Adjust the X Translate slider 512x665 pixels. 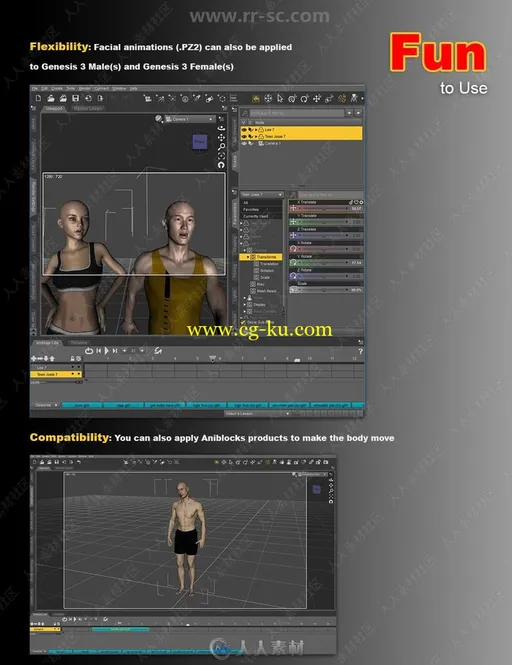[326, 209]
